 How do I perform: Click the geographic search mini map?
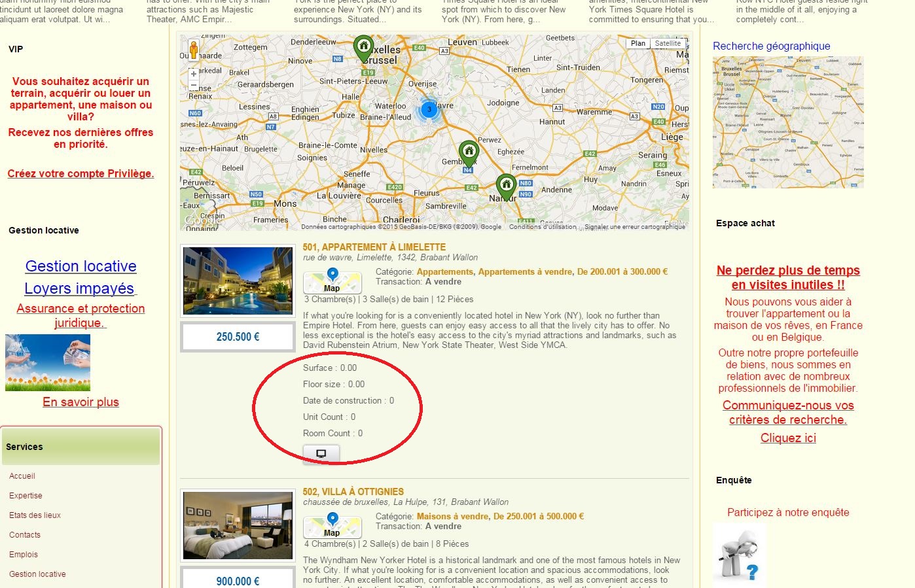(788, 122)
